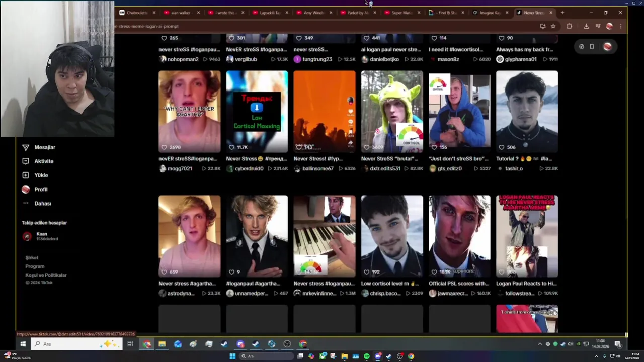Image resolution: width=644 pixels, height=362 pixels.
Task: Close the Never Stress tab
Action: (x=551, y=13)
